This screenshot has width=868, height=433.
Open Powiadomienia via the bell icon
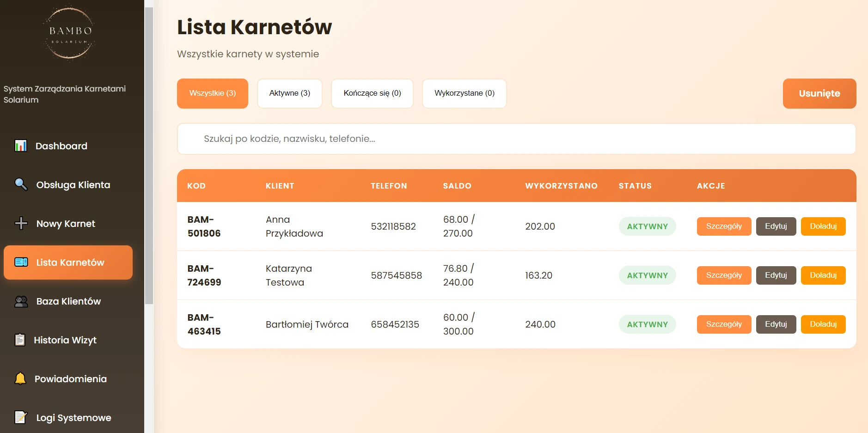pyautogui.click(x=20, y=378)
